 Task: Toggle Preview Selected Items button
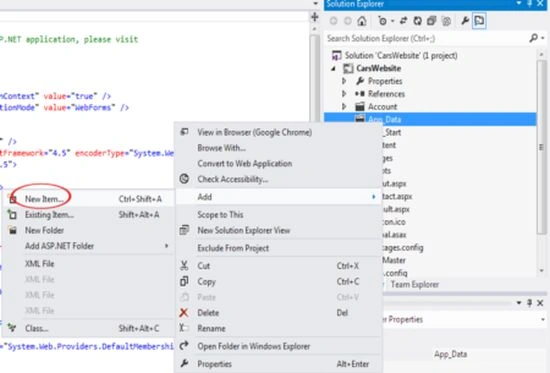[479, 21]
